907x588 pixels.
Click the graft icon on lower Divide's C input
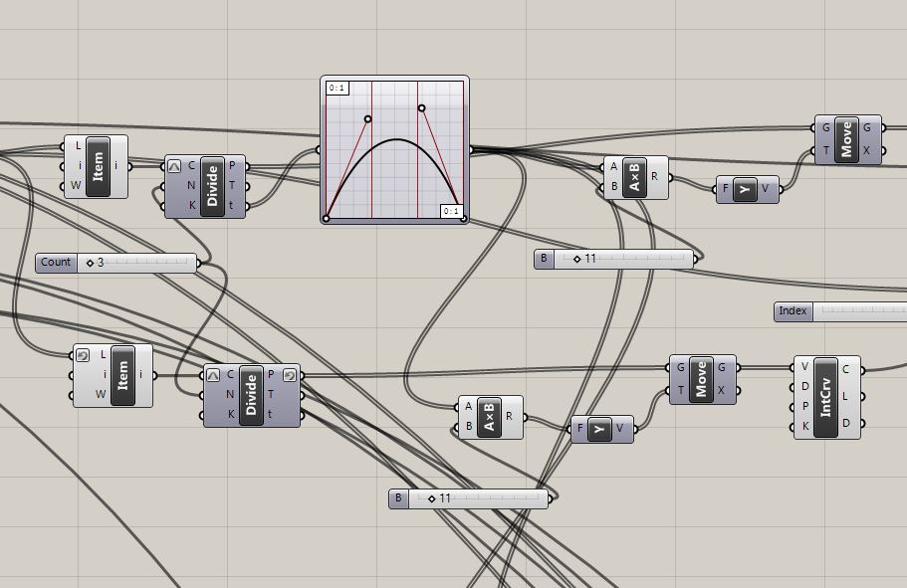click(213, 375)
